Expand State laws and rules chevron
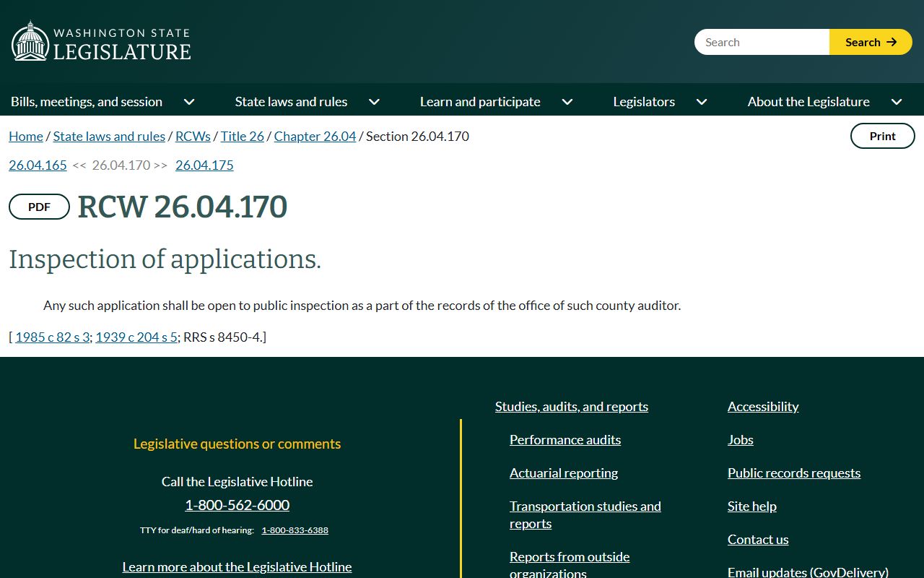The height and width of the screenshot is (578, 924). [x=374, y=102]
